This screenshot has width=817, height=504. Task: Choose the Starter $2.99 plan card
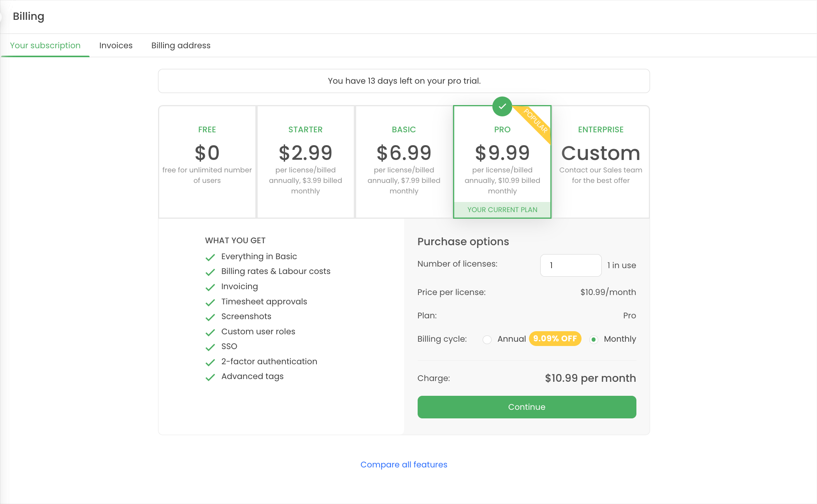(x=305, y=162)
